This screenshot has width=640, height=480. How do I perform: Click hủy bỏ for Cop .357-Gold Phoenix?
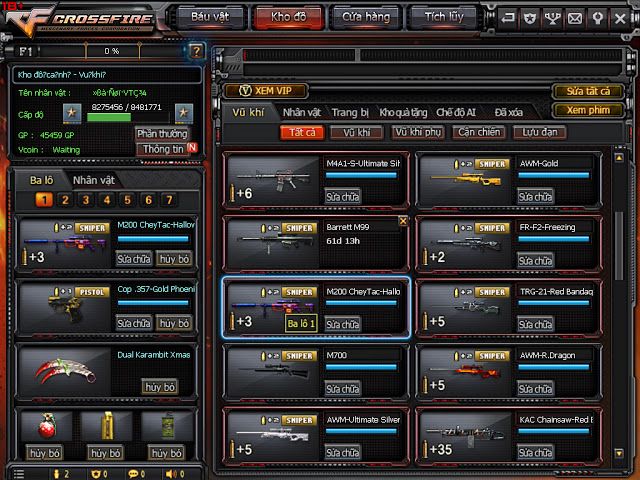coord(174,323)
